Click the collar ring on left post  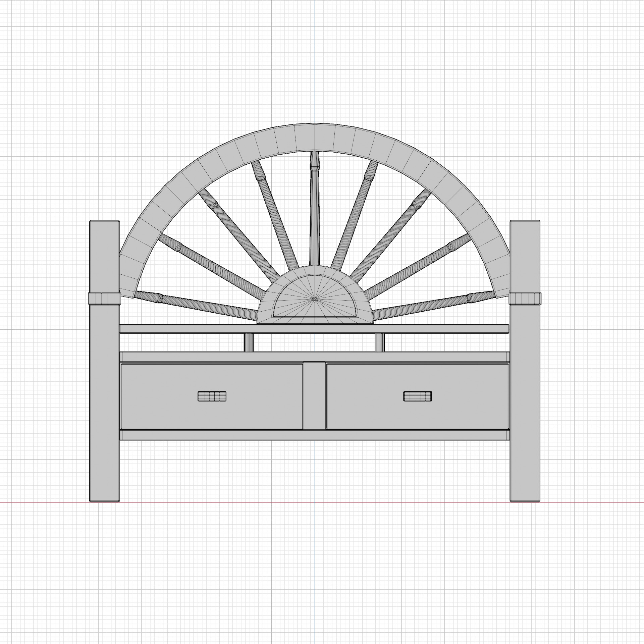pyautogui.click(x=104, y=298)
